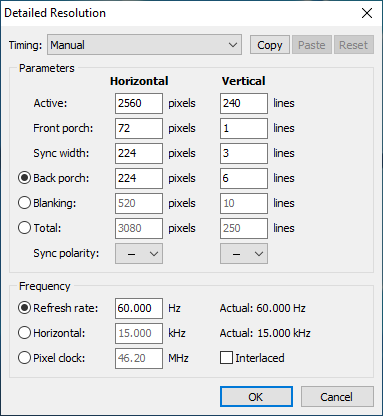Click the 'Sync polarity:' label

(x=66, y=254)
